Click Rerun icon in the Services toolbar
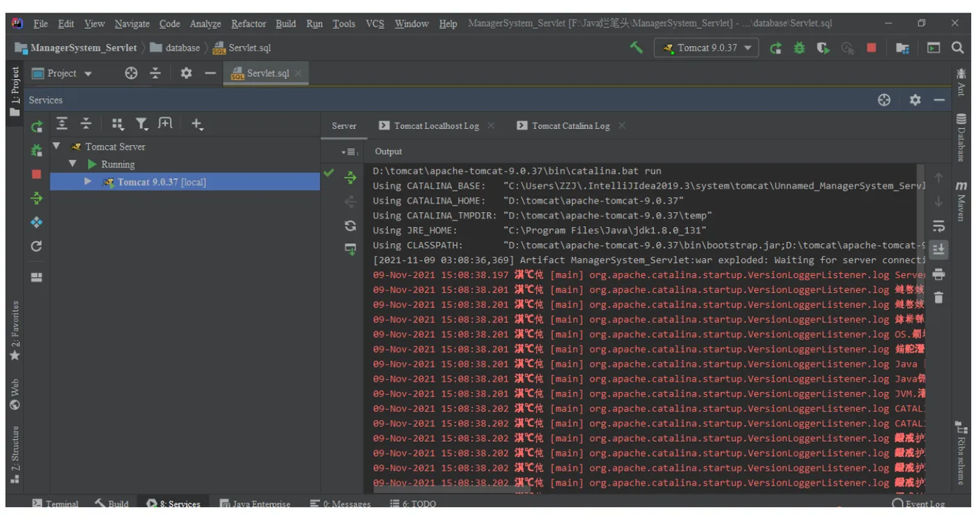Image resolution: width=980 pixels, height=516 pixels. [x=37, y=127]
